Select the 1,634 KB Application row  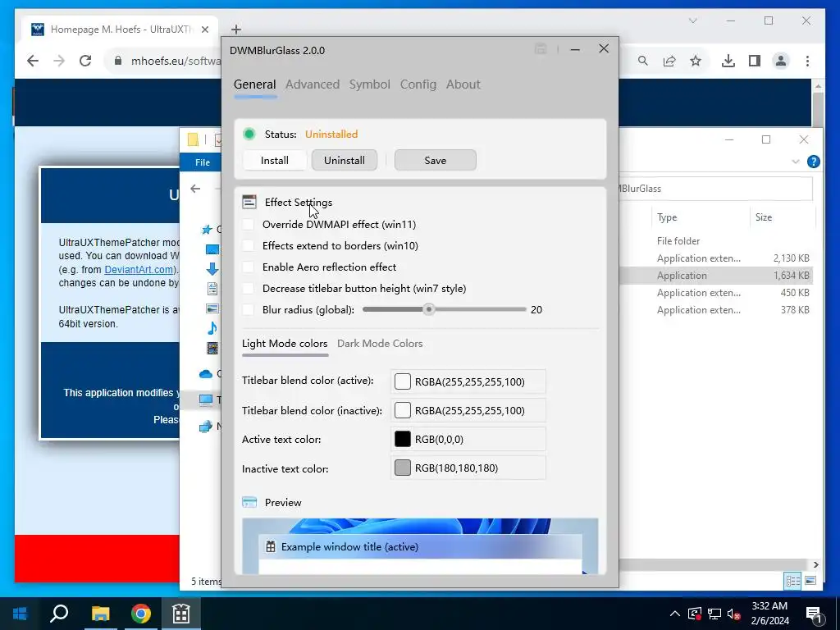coord(715,276)
